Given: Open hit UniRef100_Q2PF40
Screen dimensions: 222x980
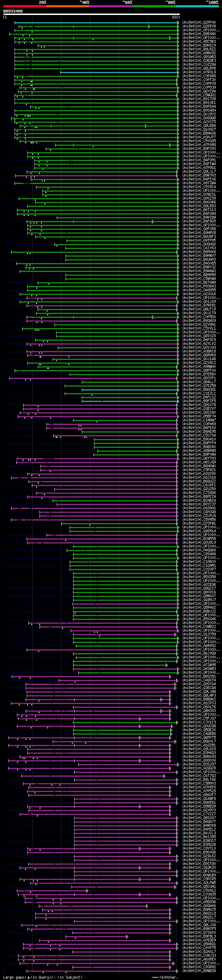Looking at the screenshot, I should 199,23.
